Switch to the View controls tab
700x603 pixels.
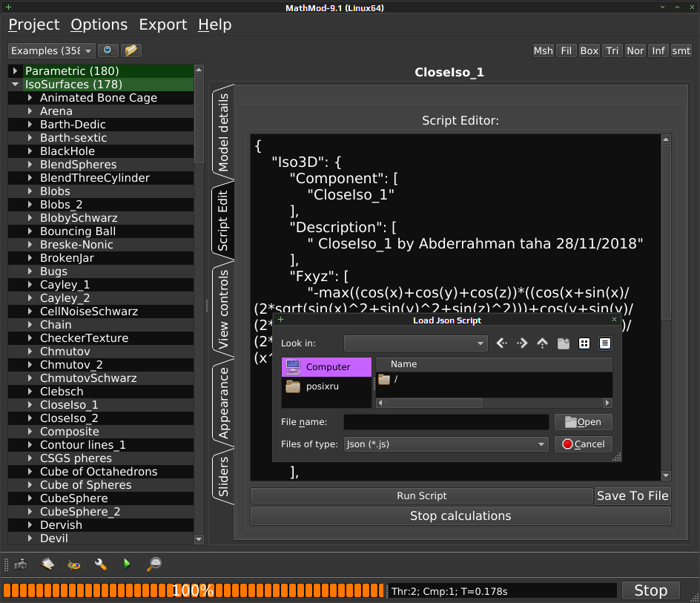(223, 309)
